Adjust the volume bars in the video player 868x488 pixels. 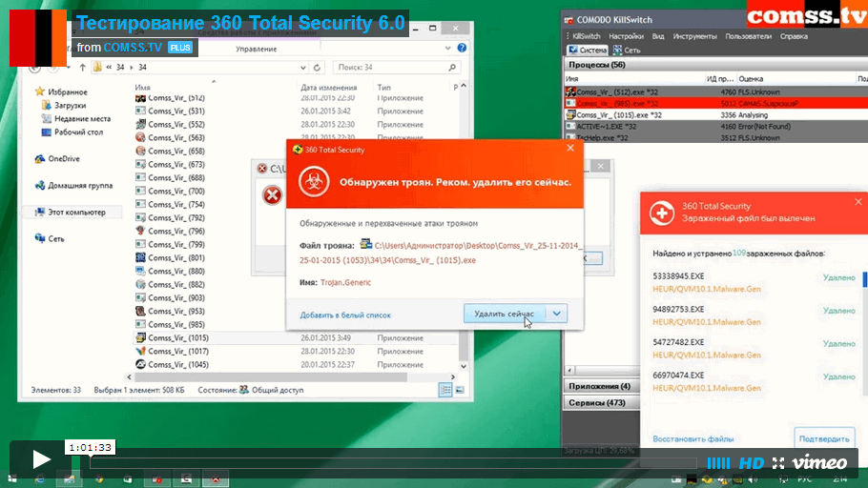[x=718, y=463]
